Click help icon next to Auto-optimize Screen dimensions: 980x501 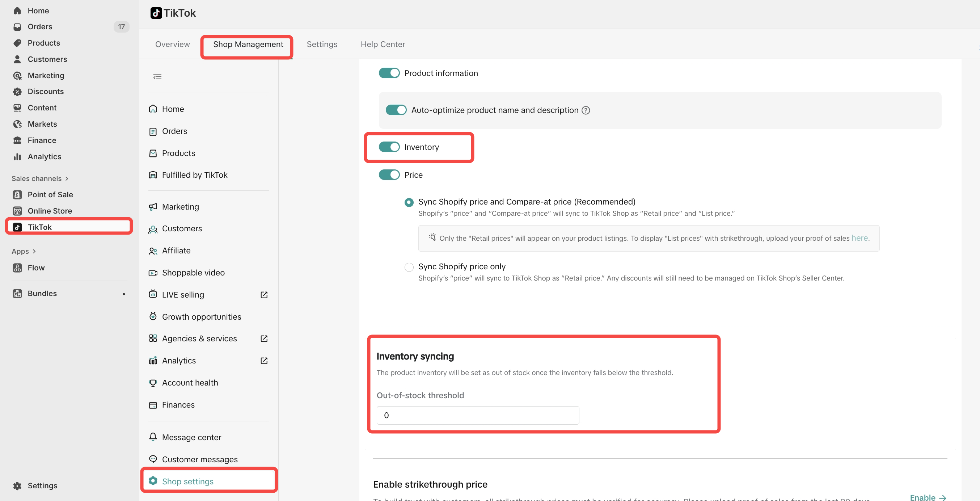586,110
